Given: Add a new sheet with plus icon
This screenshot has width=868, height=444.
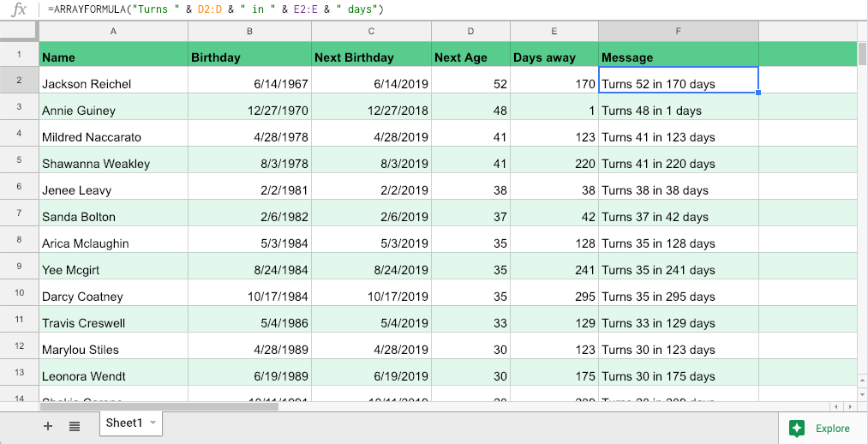Looking at the screenshot, I should tap(48, 426).
